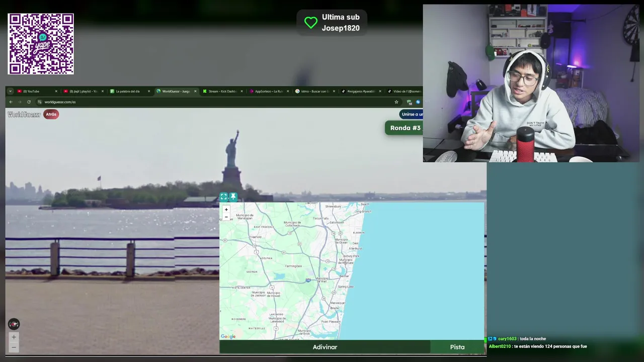Image resolution: width=644 pixels, height=362 pixels.
Task: Zoom in on the guess map
Action: [226, 210]
